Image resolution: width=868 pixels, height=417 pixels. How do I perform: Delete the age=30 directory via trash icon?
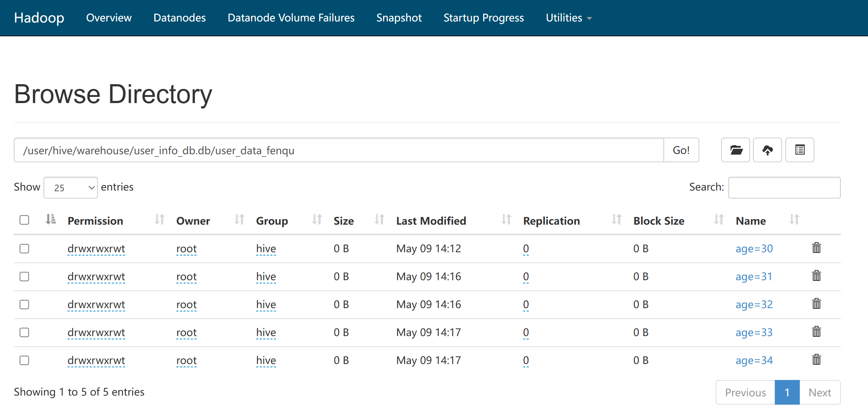[x=816, y=248]
